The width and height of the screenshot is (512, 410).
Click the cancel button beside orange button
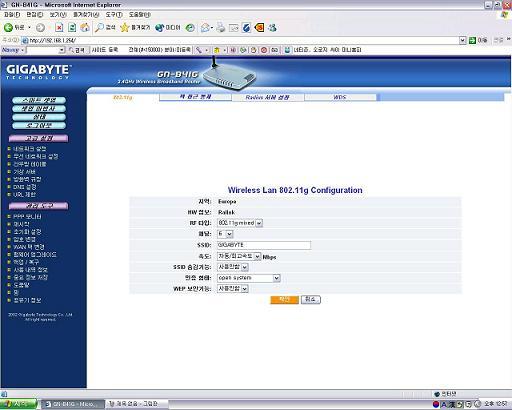coord(311,300)
